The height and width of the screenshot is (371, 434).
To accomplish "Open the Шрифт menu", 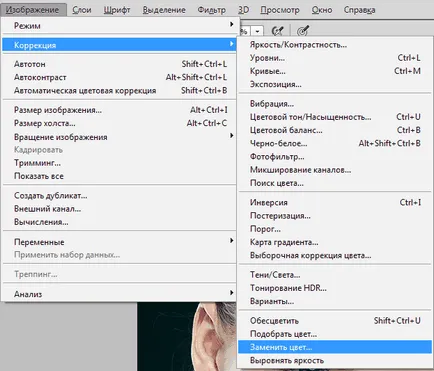I will click(117, 10).
